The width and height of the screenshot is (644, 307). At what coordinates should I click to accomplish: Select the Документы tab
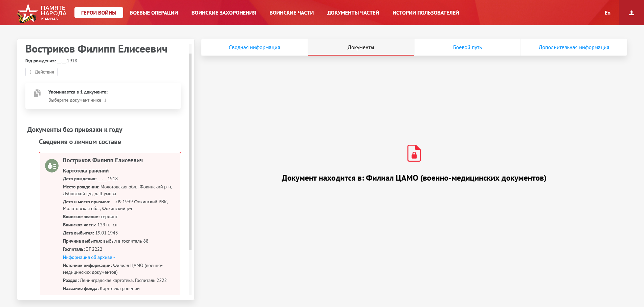[361, 47]
